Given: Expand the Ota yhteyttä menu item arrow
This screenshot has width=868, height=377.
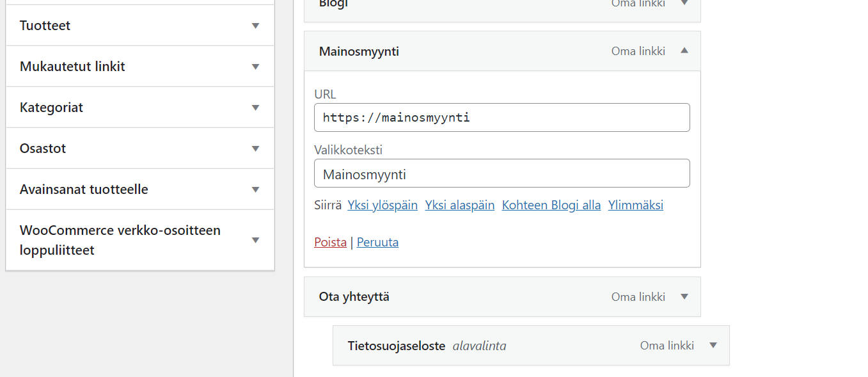Looking at the screenshot, I should click(x=684, y=296).
